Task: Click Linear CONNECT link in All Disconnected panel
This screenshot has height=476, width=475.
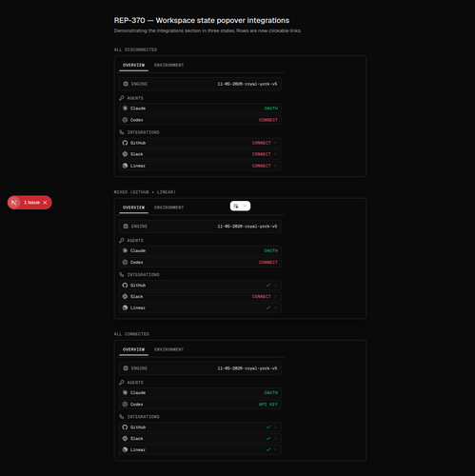Action: tap(262, 166)
